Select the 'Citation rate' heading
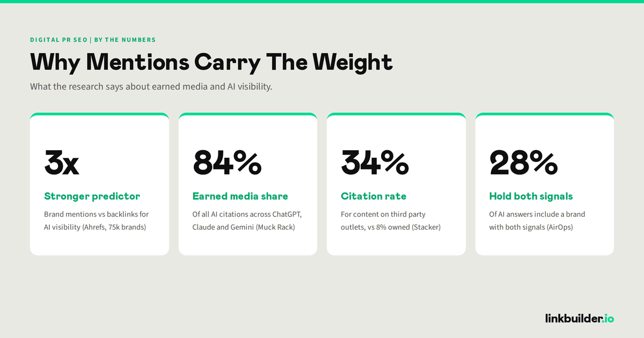Viewport: 644px width, 338px height. pos(374,196)
